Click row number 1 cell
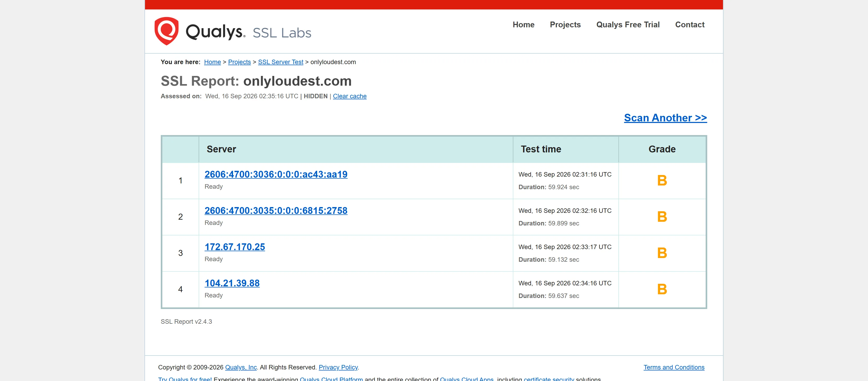 180,181
